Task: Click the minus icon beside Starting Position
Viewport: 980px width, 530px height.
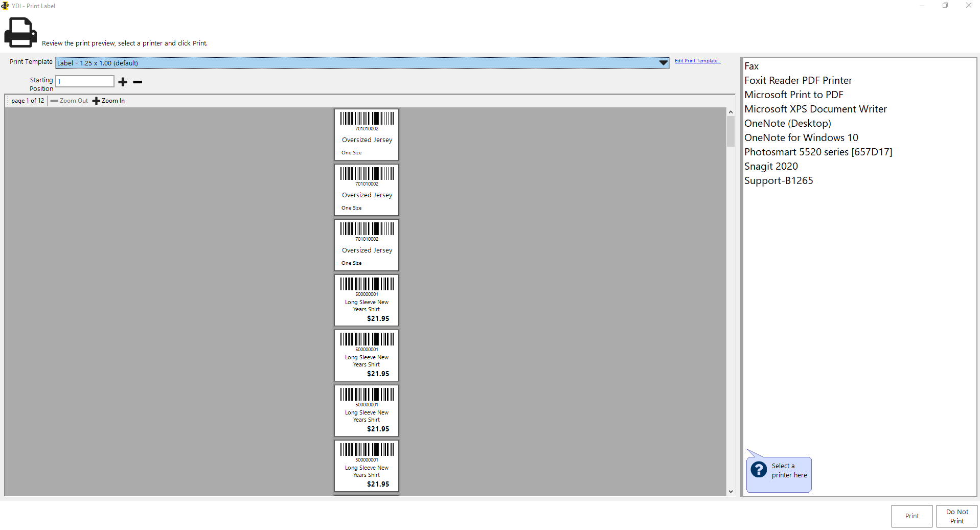Action: [x=138, y=82]
